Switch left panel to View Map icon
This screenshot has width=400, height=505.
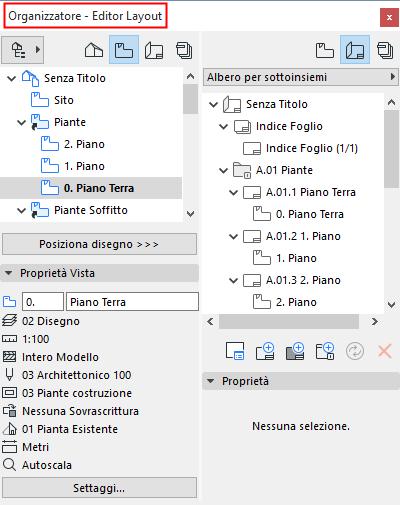124,50
